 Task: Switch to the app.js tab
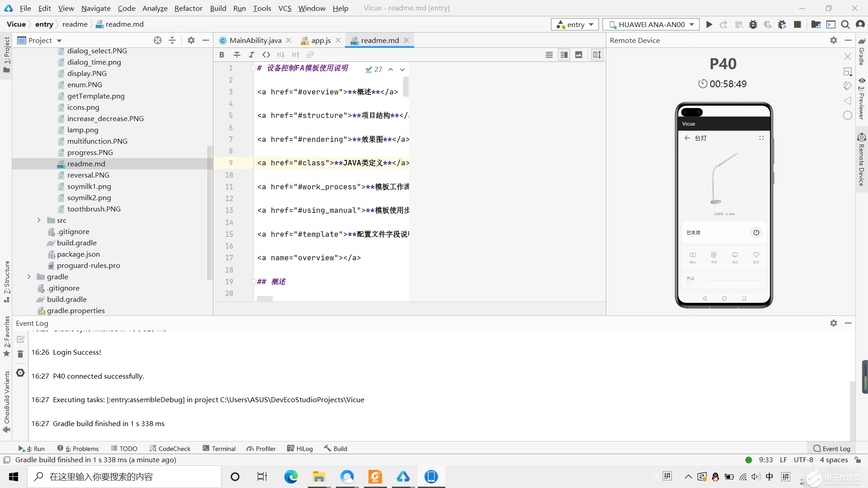[x=321, y=40]
